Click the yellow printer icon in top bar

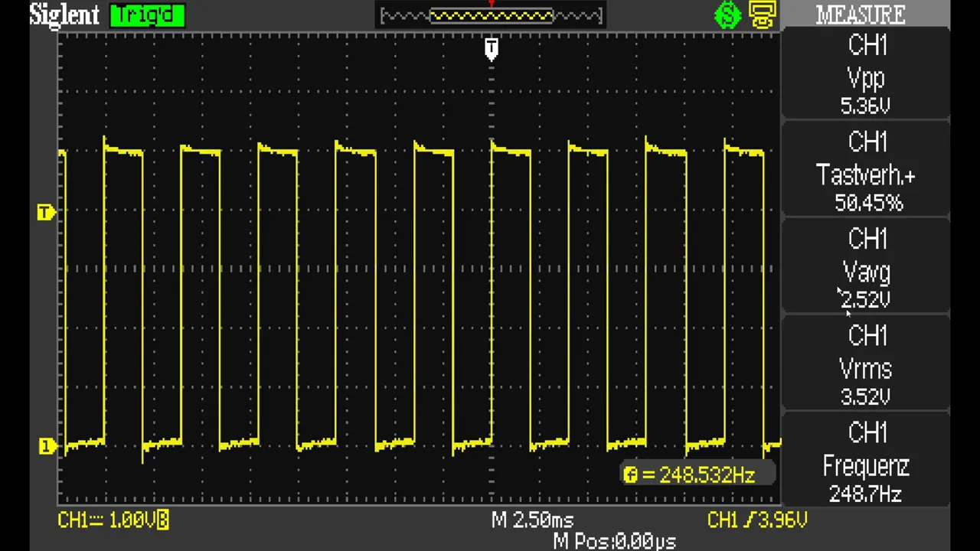(x=763, y=15)
